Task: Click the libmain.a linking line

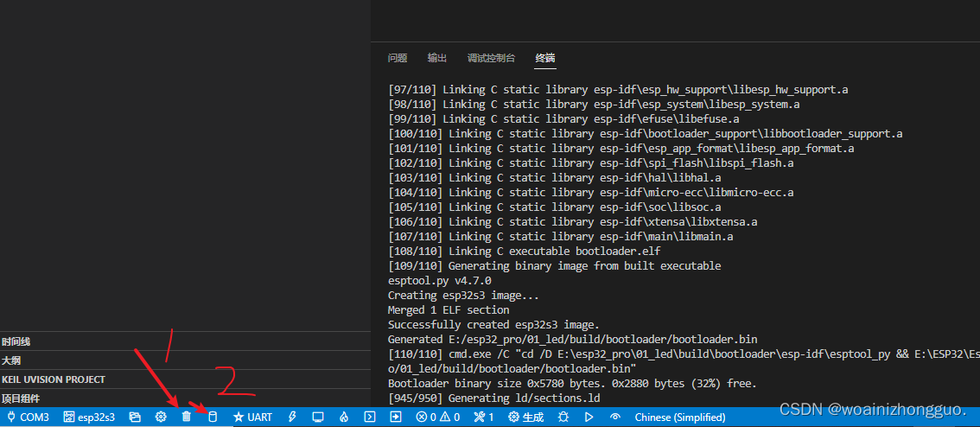Action: coord(561,236)
